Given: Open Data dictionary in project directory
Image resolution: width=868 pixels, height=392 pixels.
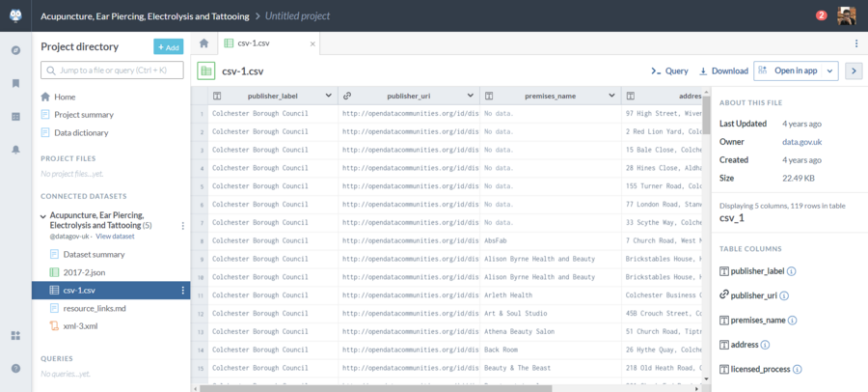Looking at the screenshot, I should (x=81, y=132).
